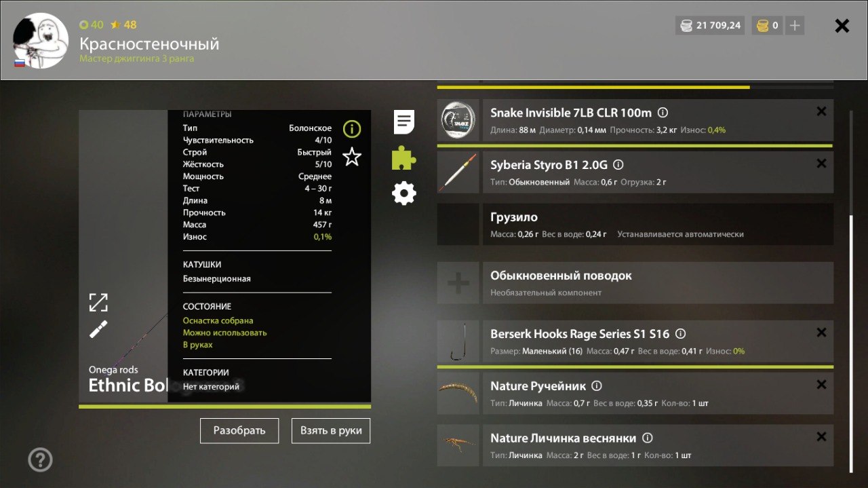Click the Можно использовать status
The width and height of the screenshot is (868, 488).
point(225,333)
